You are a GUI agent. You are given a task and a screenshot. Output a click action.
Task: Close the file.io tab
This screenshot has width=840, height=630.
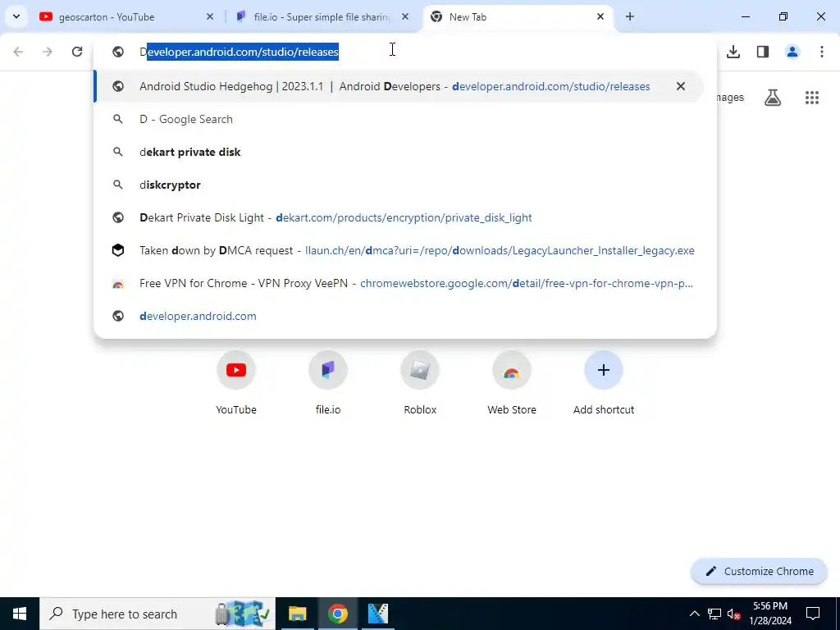click(405, 17)
